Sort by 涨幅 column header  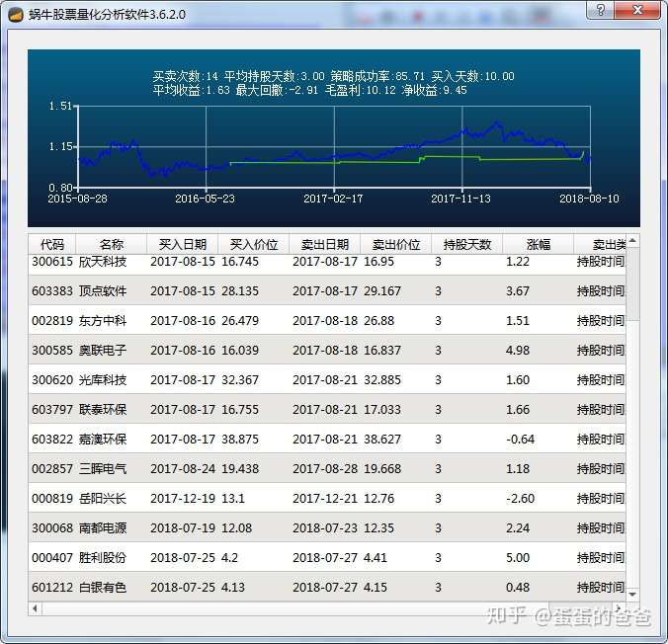coord(539,244)
